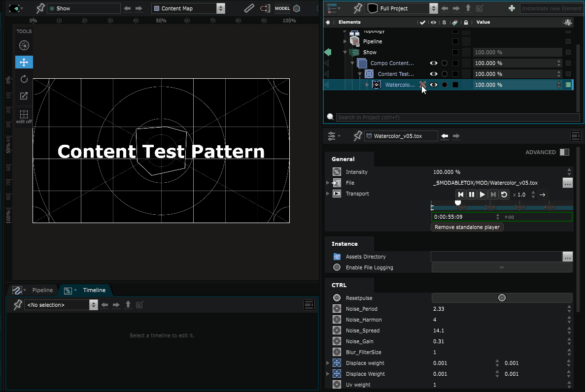
Task: Click up-arrow in the element tree toolbar
Action: pyautogui.click(x=468, y=8)
